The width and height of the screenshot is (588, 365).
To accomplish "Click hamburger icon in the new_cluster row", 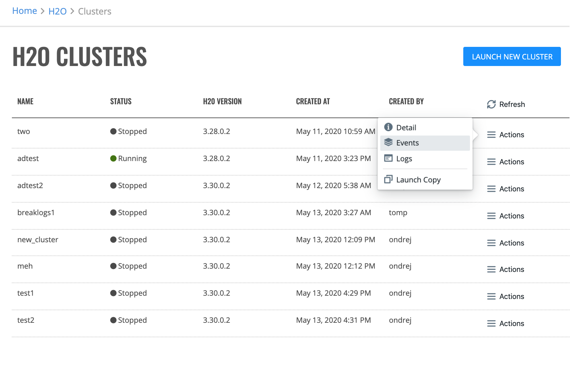I will click(x=491, y=243).
